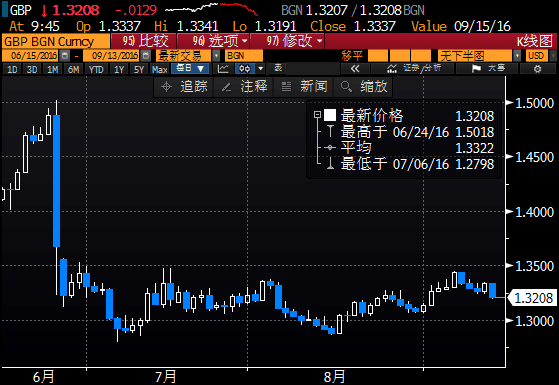Edit the end date 09/13/2016 field
Screen dimensions: 559x385
[112, 56]
